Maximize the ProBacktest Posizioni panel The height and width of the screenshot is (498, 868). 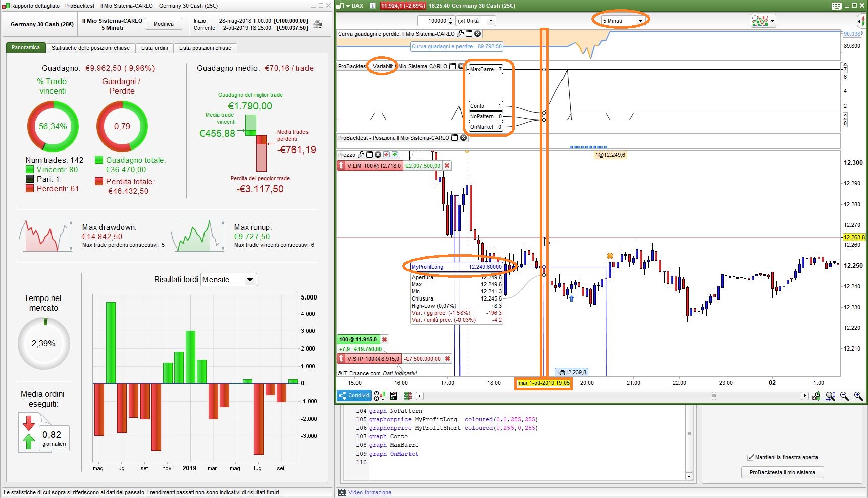455,138
